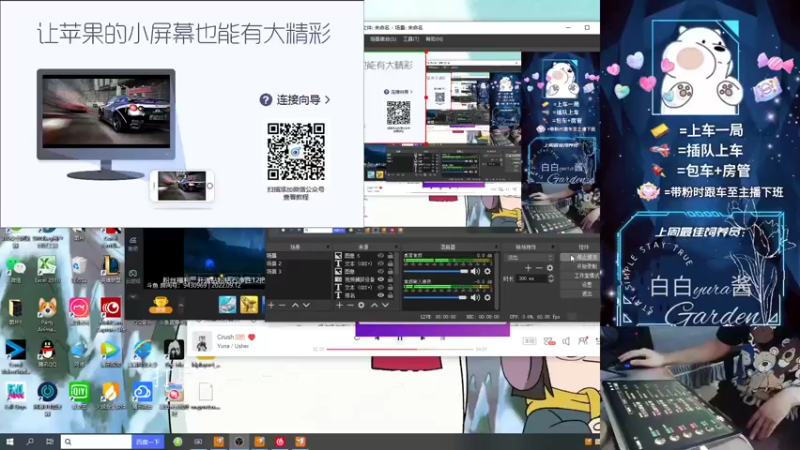
Task: Pause the song in the music player
Action: pos(399,338)
